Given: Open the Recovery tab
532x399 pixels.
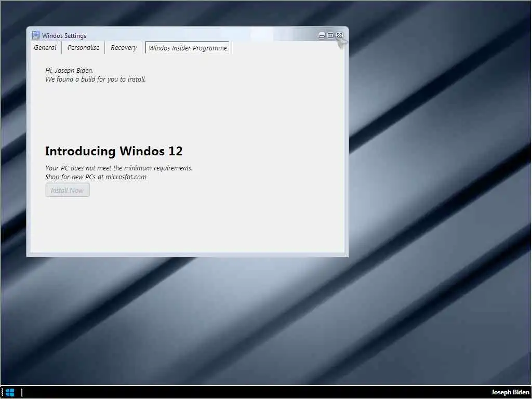Looking at the screenshot, I should coord(124,47).
